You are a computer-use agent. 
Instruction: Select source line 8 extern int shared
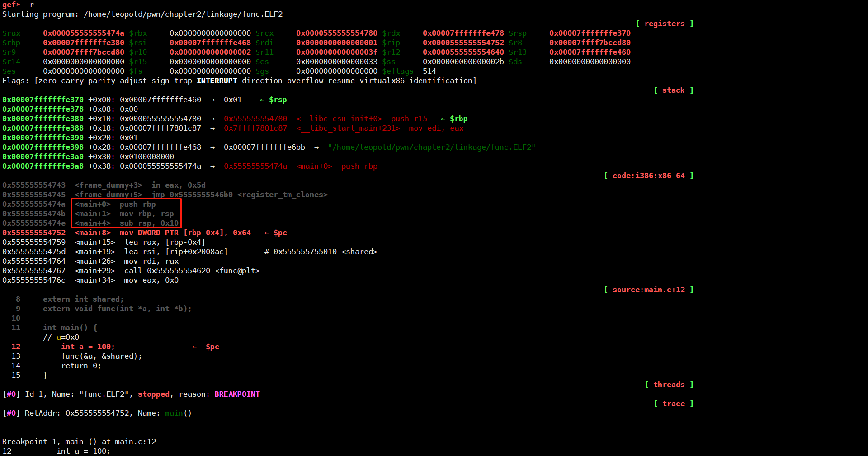pyautogui.click(x=84, y=299)
